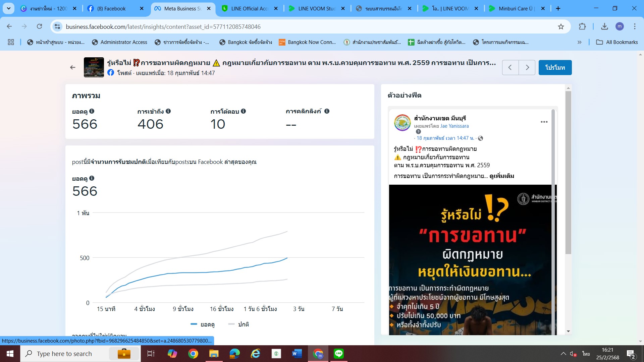Close the Meta Business Suite tab
The width and height of the screenshot is (644, 362).
[x=209, y=8]
